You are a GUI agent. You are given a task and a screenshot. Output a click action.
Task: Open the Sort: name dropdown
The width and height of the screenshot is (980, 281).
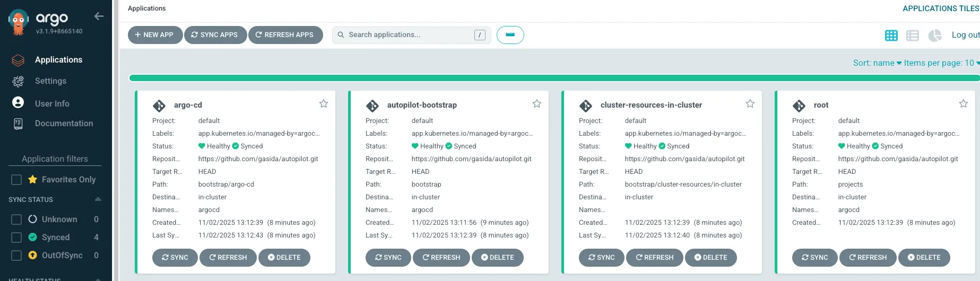[877, 63]
